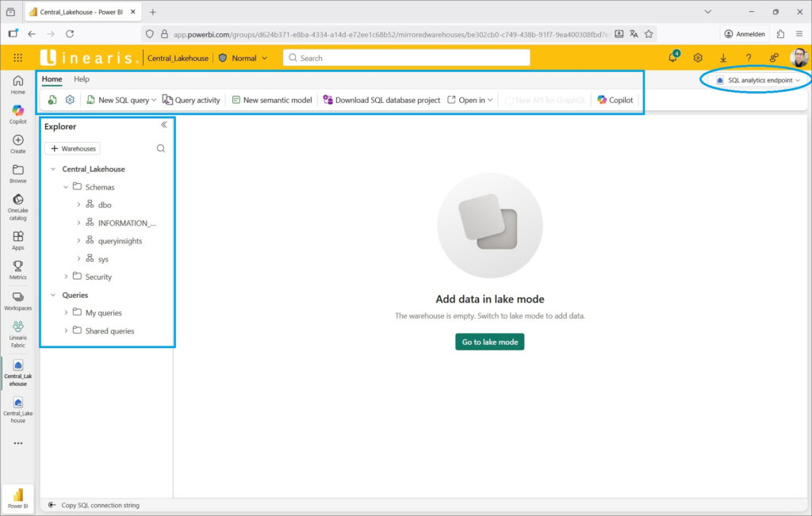Expand the dbo schema node
The width and height of the screenshot is (812, 516).
coord(79,205)
